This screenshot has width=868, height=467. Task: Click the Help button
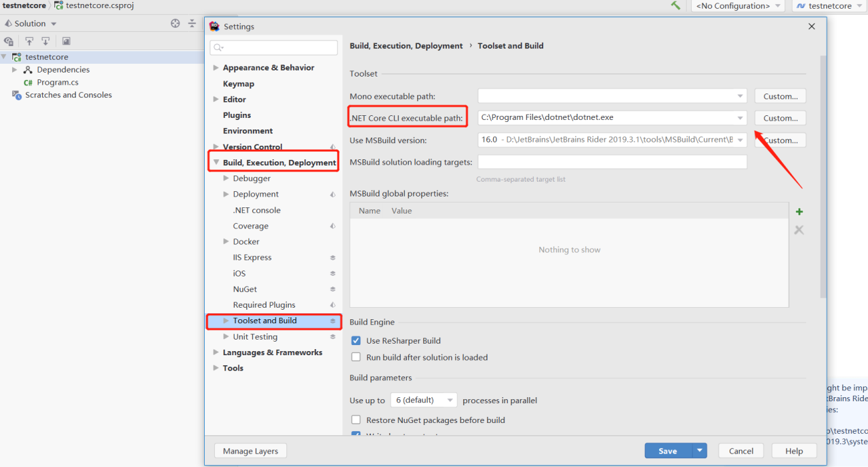[793, 450]
